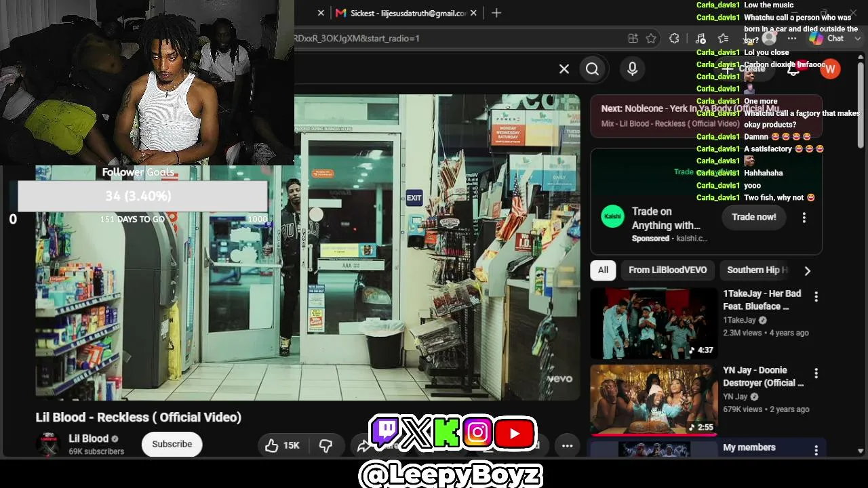Open the 1TakeJay channel name link
Viewport: 868px width, 488px height.
(x=739, y=320)
